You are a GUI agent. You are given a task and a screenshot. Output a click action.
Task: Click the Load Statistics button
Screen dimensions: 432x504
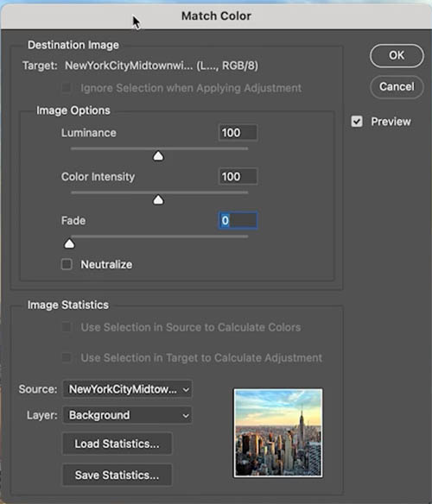pyautogui.click(x=117, y=444)
